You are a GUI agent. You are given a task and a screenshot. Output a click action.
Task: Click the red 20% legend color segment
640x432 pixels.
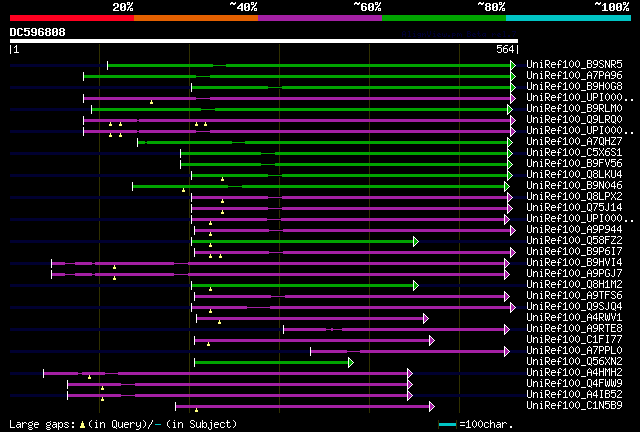(72, 18)
